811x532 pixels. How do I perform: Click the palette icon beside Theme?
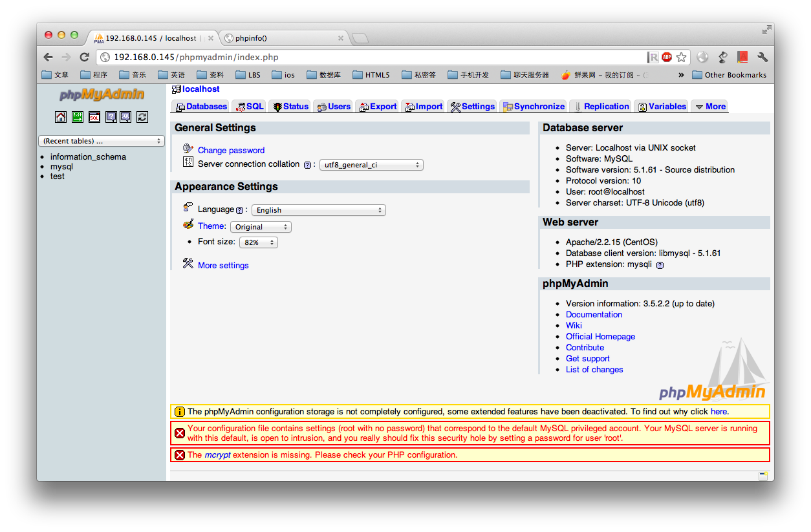click(188, 224)
